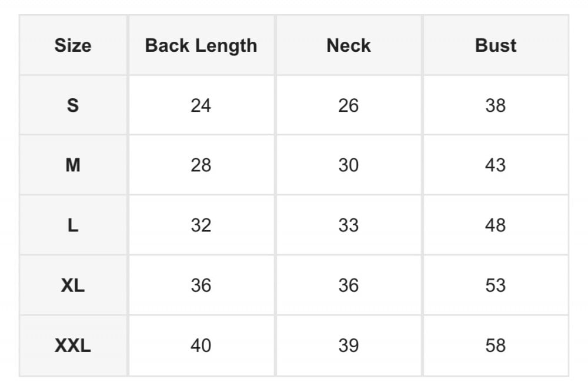Click the Bust value 43 for size M

pos(496,165)
